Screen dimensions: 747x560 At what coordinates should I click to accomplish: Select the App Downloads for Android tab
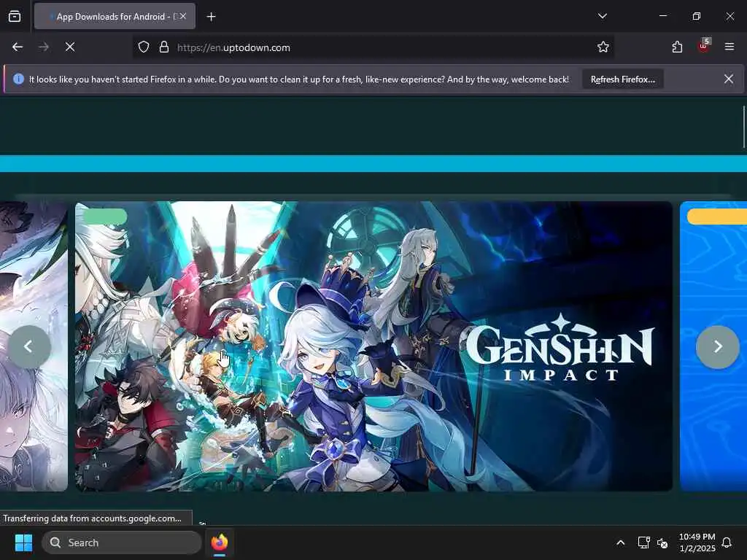click(x=115, y=16)
